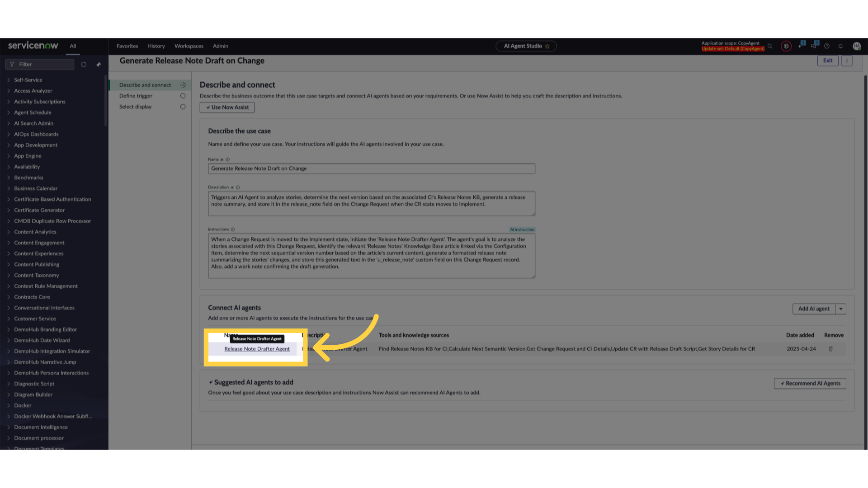Open AIOps Dashboards in navigation
The height and width of the screenshot is (488, 868).
(36, 134)
